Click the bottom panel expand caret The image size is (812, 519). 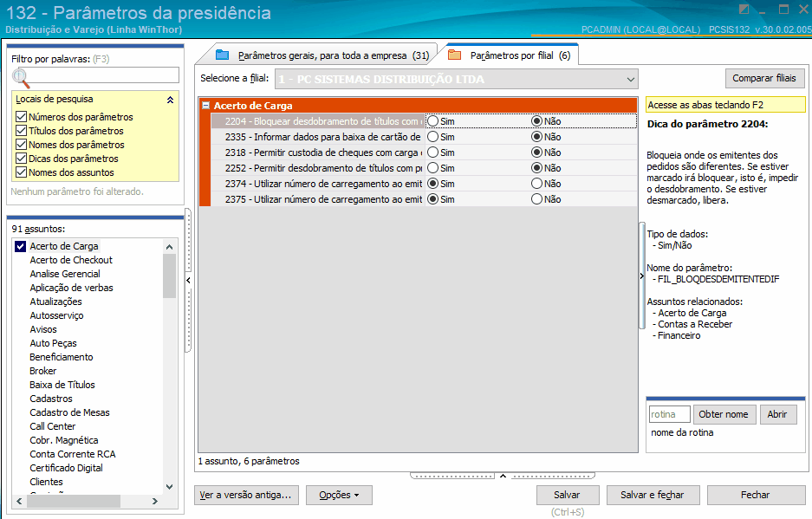[503, 476]
